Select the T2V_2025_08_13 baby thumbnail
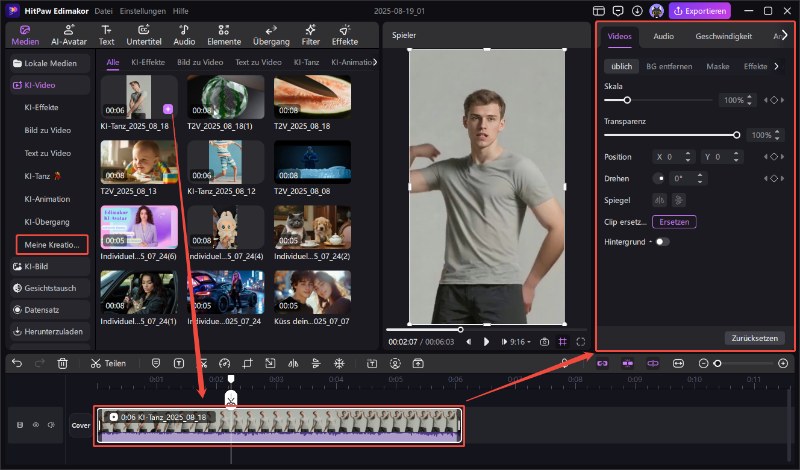Screen dimensions: 800x470 pyautogui.click(x=139, y=161)
